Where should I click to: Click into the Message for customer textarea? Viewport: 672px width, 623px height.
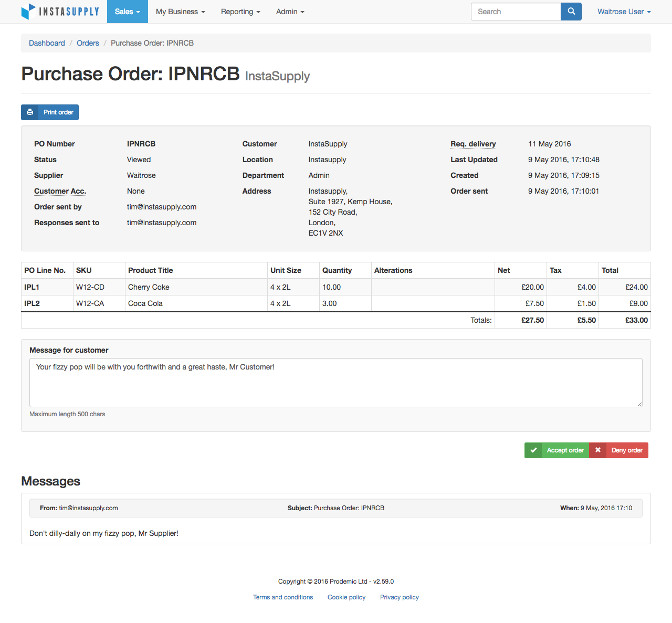336,383
